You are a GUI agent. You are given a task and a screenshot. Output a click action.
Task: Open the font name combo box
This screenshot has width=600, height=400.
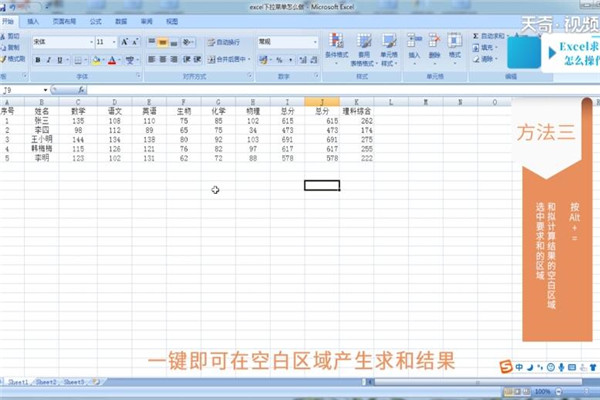click(63, 42)
